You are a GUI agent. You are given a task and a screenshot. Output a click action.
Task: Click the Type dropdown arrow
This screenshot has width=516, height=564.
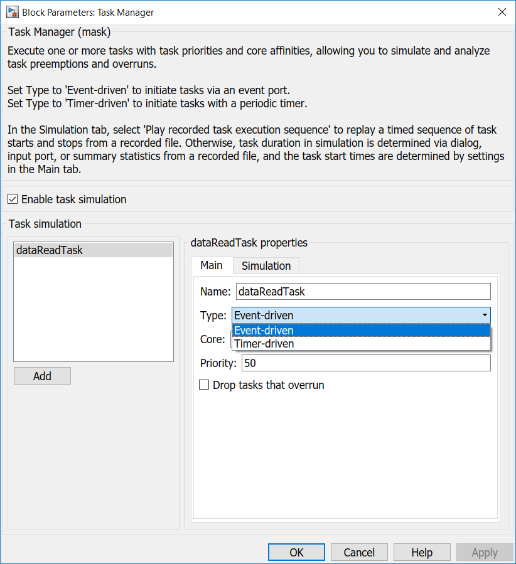pyautogui.click(x=484, y=315)
